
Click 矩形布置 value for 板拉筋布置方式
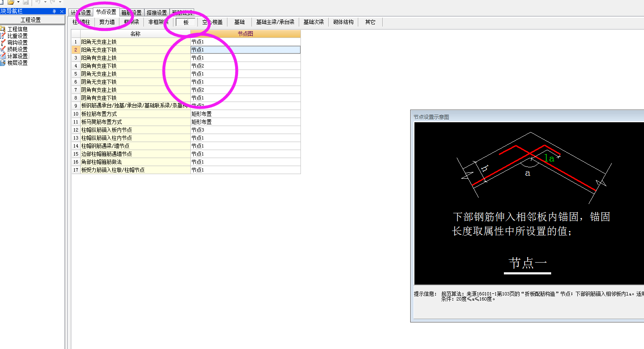click(245, 114)
